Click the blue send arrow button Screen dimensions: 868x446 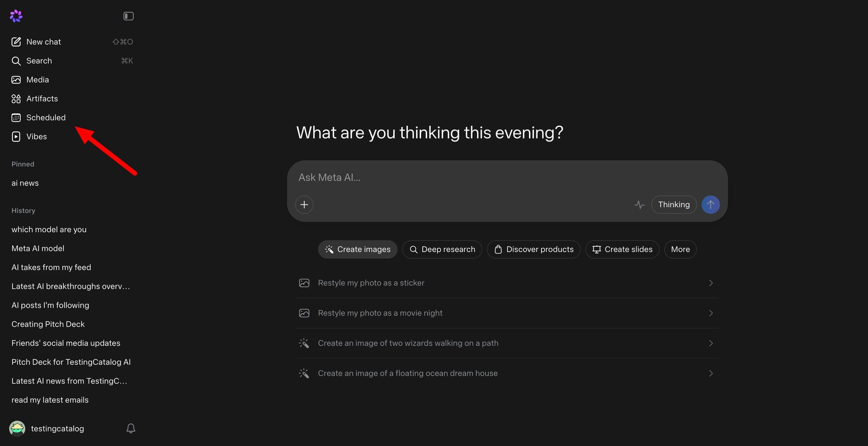coord(710,205)
